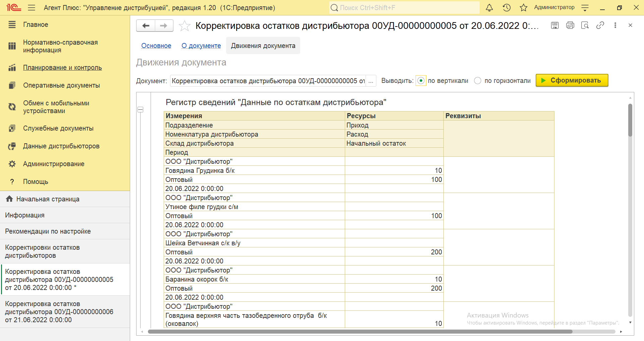Click Планирование и контроль chart icon

click(12, 67)
